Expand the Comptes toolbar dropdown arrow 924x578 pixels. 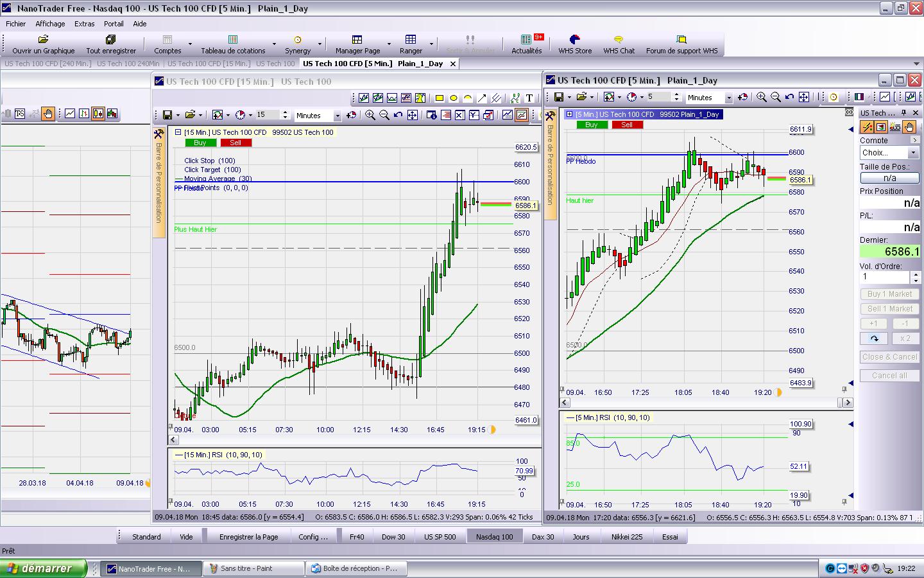tap(190, 44)
